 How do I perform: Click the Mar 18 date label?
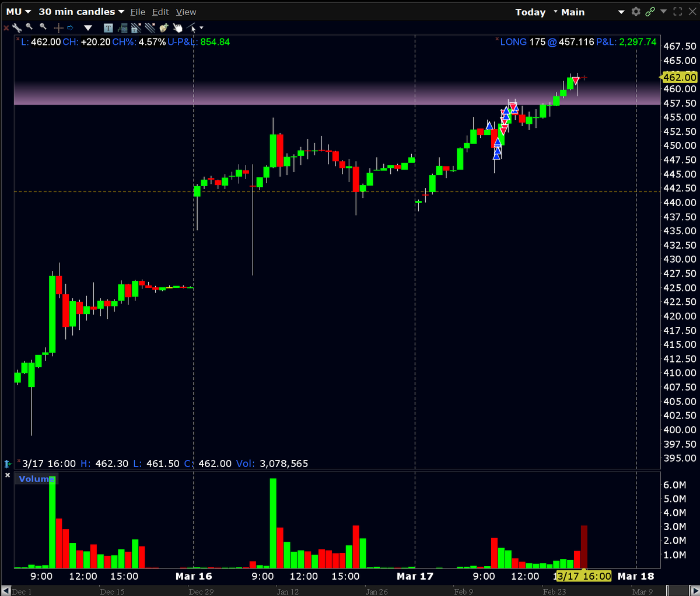click(x=636, y=576)
